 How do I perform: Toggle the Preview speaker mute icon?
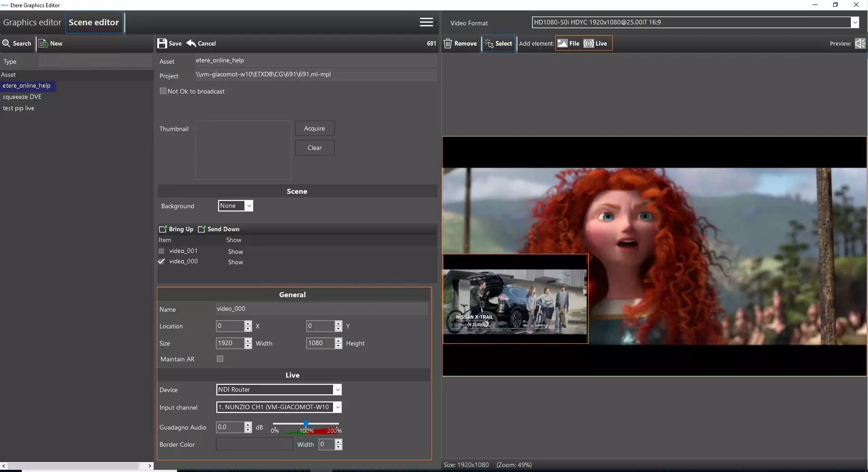coord(860,43)
